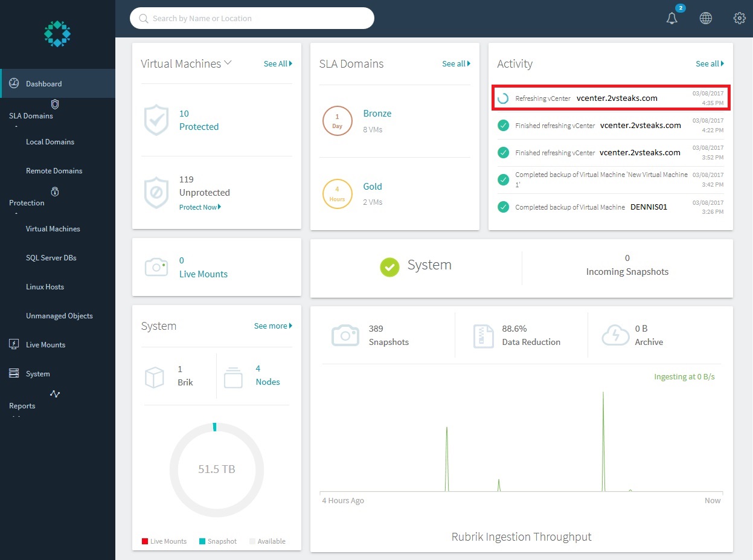Click the Reports pulse icon in sidebar
The width and height of the screenshot is (753, 560).
coord(55,394)
